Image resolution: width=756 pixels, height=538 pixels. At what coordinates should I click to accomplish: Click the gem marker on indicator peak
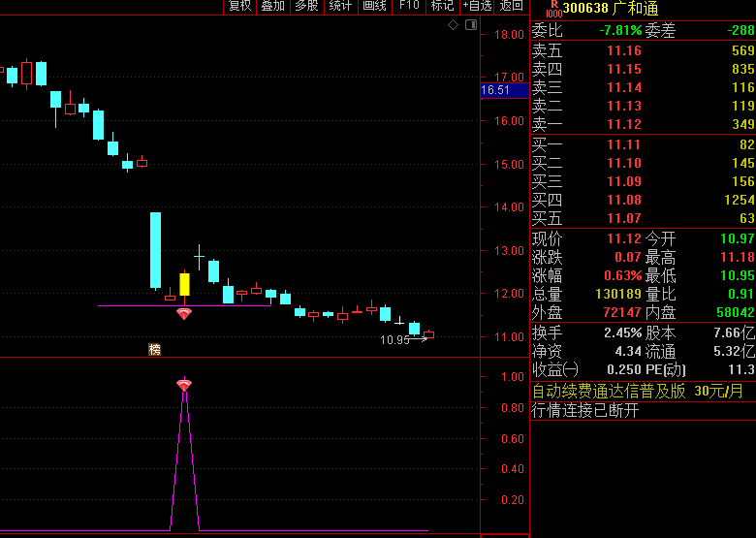(x=184, y=385)
